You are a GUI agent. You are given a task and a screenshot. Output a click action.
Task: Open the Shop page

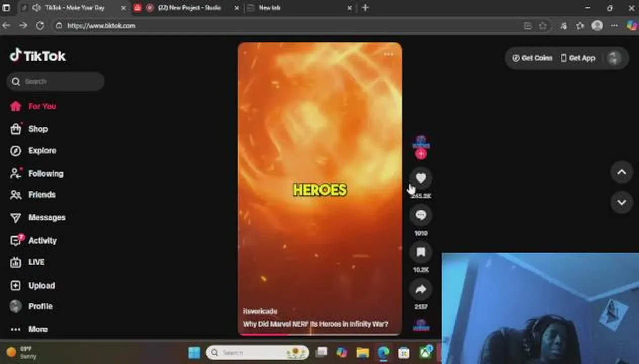29,129
